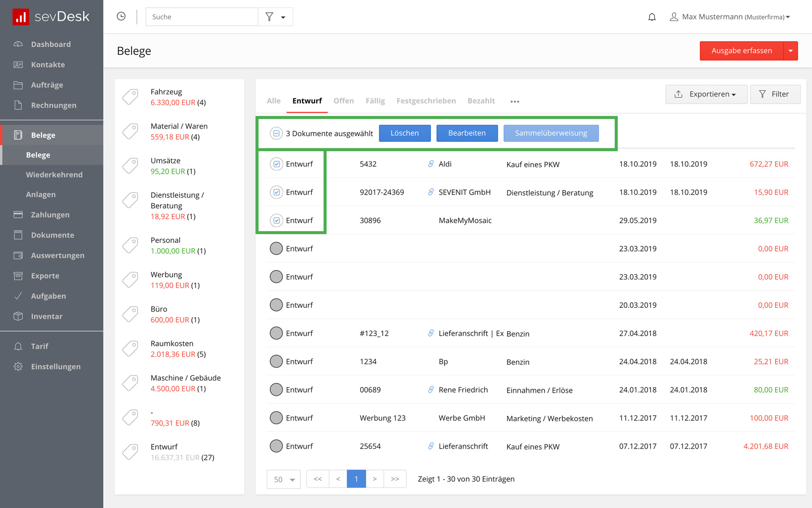Open the Filter button
812x508 pixels.
coord(775,94)
